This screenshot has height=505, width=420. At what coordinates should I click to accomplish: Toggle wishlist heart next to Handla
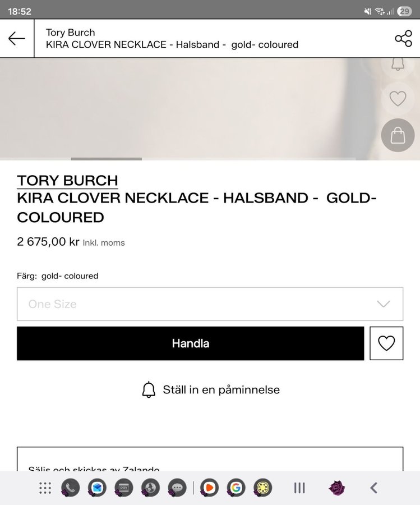pos(386,343)
